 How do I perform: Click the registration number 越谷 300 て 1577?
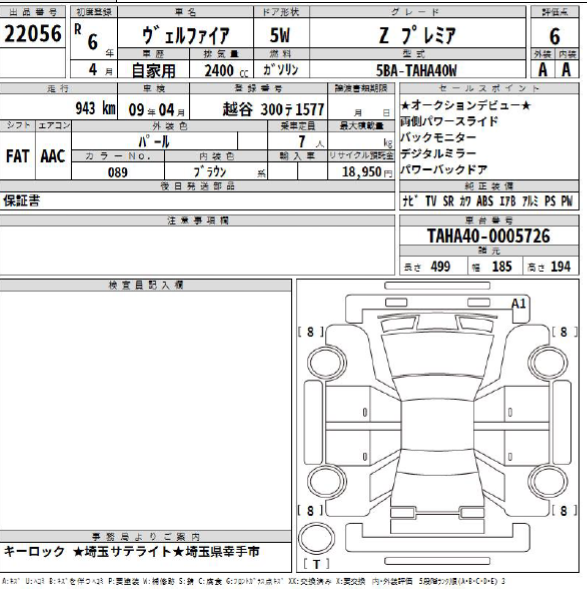click(x=273, y=109)
